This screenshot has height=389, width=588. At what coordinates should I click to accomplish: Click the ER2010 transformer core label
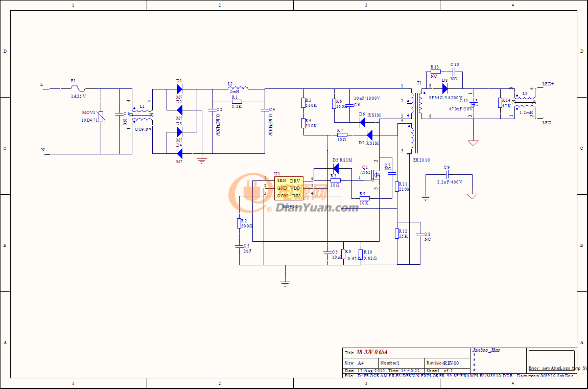coord(421,160)
